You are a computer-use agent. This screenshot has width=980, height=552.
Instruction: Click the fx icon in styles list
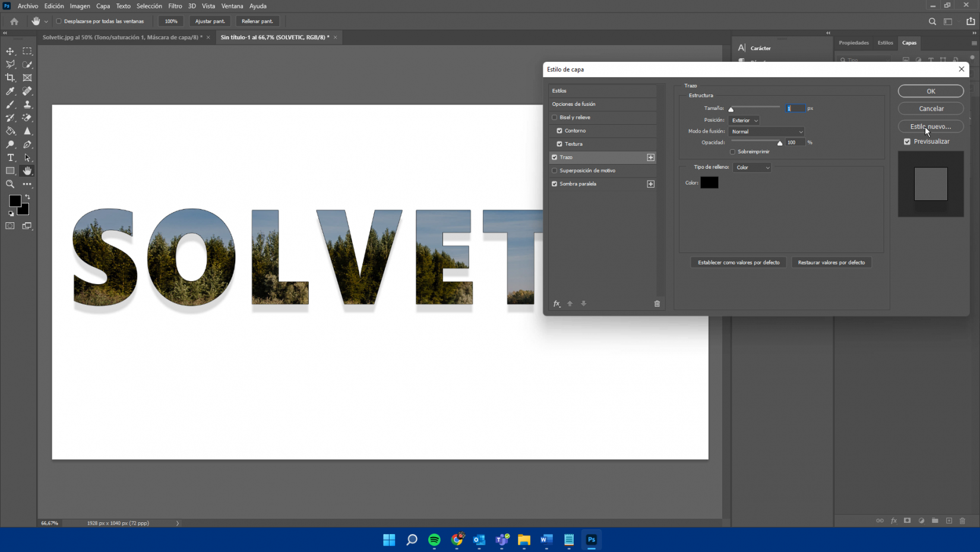tap(557, 304)
